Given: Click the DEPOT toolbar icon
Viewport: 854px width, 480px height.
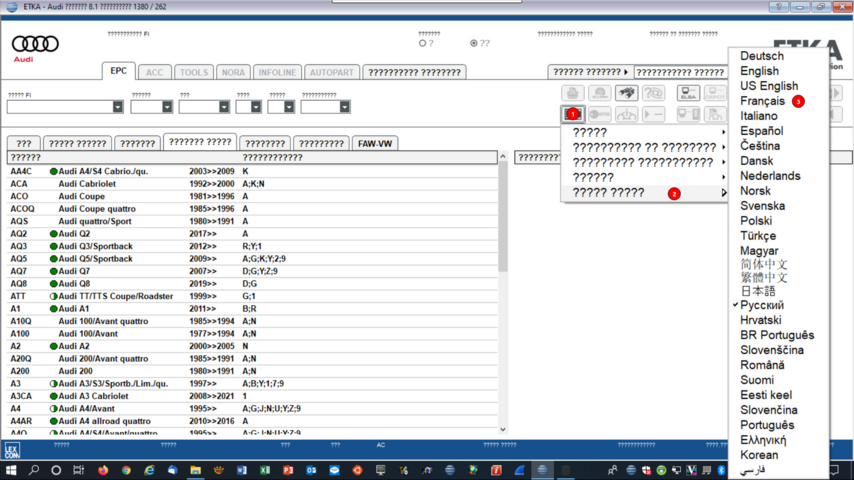Looking at the screenshot, I should (x=715, y=93).
